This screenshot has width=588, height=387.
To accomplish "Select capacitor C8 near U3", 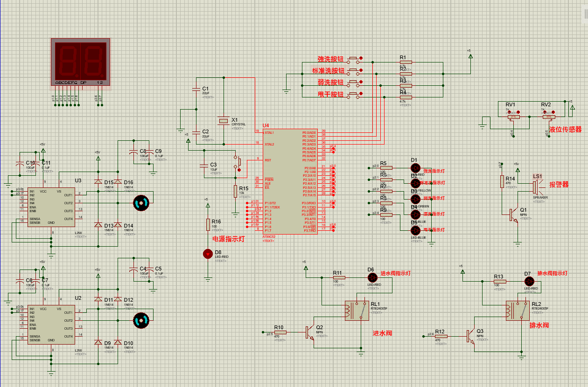I will (x=134, y=152).
